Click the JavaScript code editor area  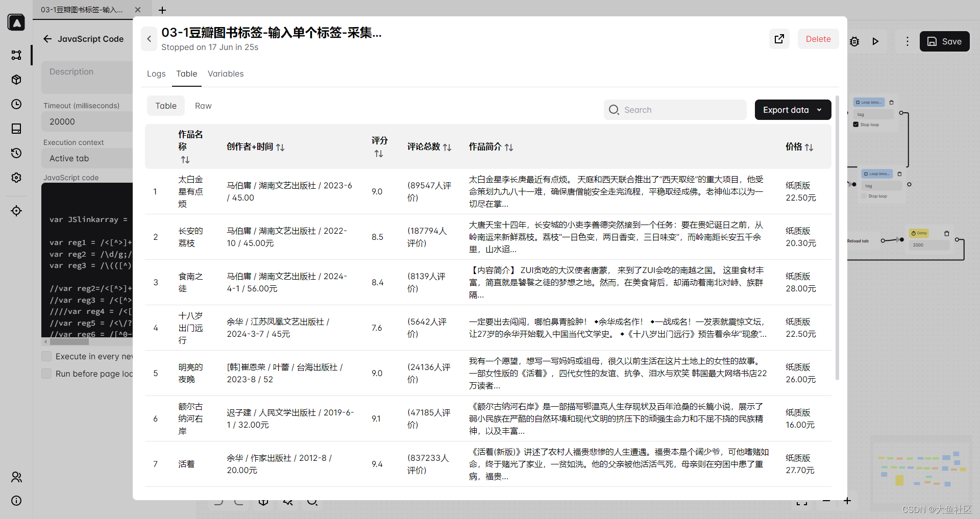click(x=87, y=260)
